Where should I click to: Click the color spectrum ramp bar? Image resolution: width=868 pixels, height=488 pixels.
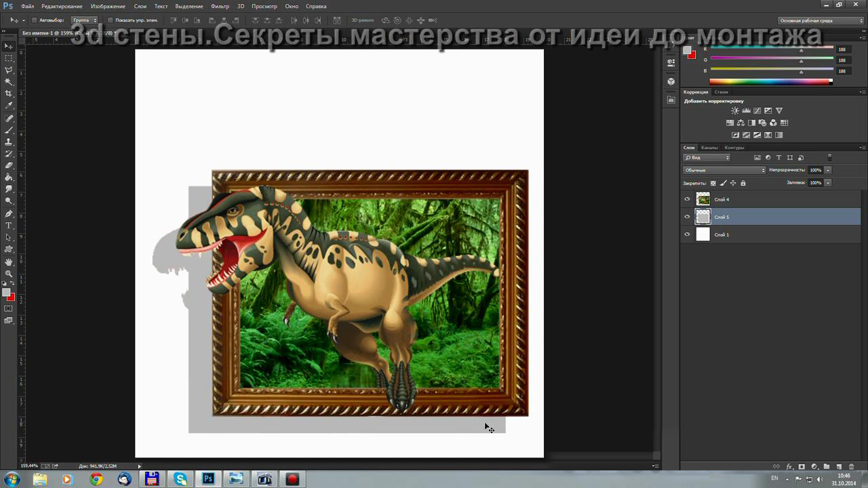point(771,82)
